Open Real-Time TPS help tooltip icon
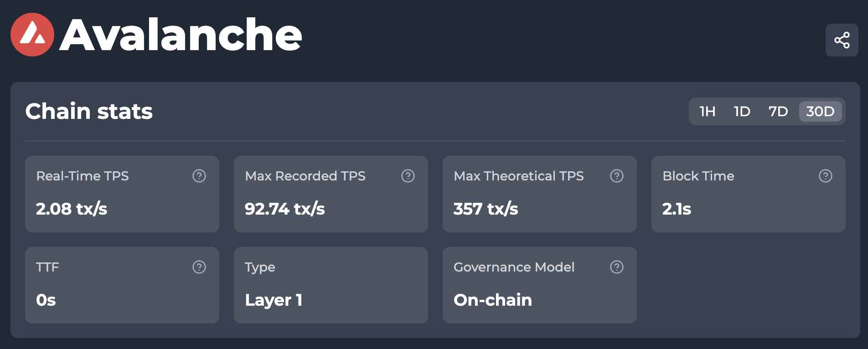The height and width of the screenshot is (349, 868). tap(199, 176)
